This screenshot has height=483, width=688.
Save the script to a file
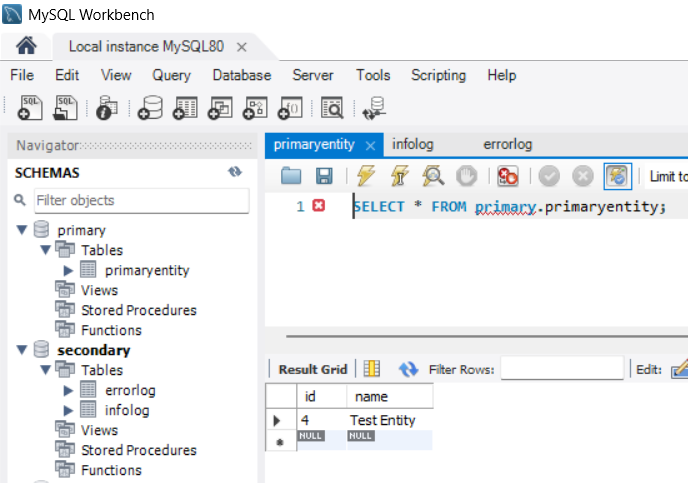point(324,176)
